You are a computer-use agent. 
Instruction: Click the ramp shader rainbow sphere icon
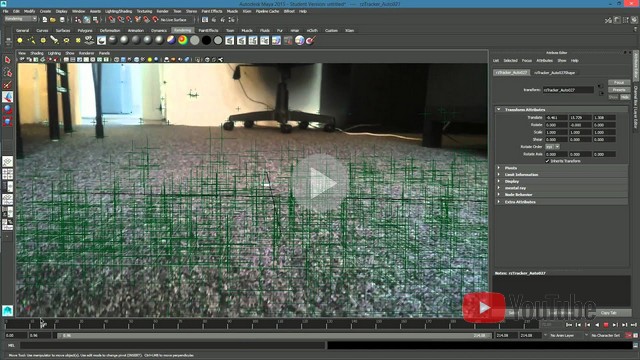(183, 40)
